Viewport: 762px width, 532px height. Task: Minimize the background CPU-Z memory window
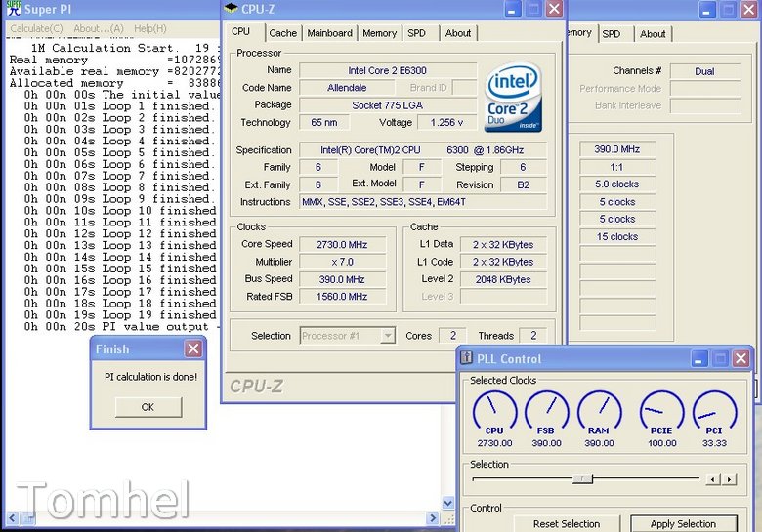[706, 9]
